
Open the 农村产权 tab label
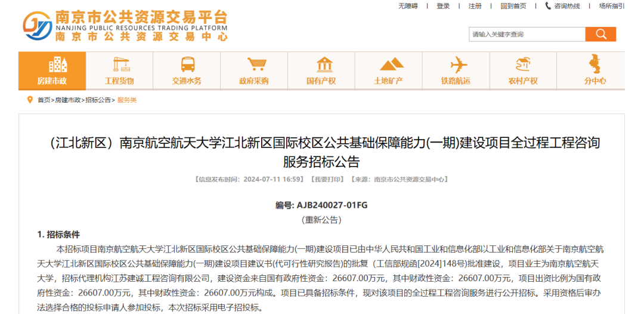[523, 81]
